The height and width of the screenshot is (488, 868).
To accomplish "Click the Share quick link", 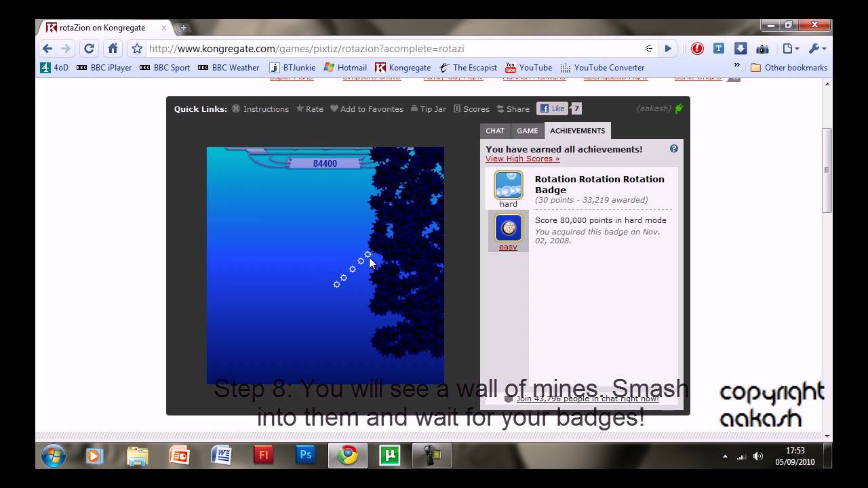I will point(513,109).
